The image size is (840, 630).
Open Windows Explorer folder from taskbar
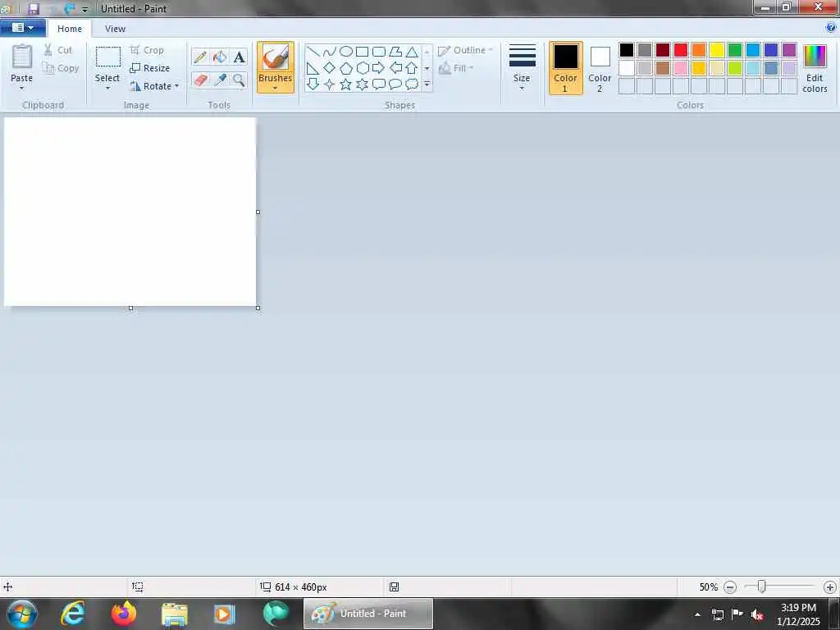175,614
